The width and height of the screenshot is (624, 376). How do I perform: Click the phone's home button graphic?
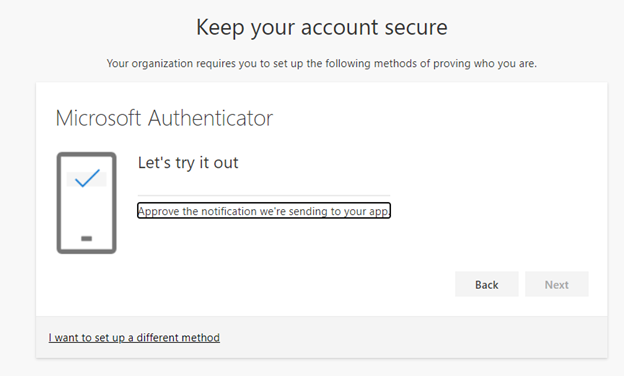pos(86,238)
